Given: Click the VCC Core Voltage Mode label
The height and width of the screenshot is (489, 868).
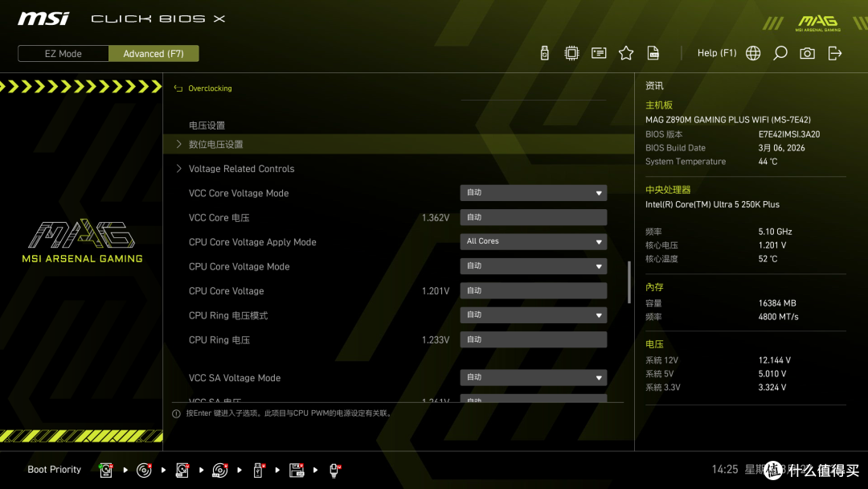Looking at the screenshot, I should [x=239, y=193].
